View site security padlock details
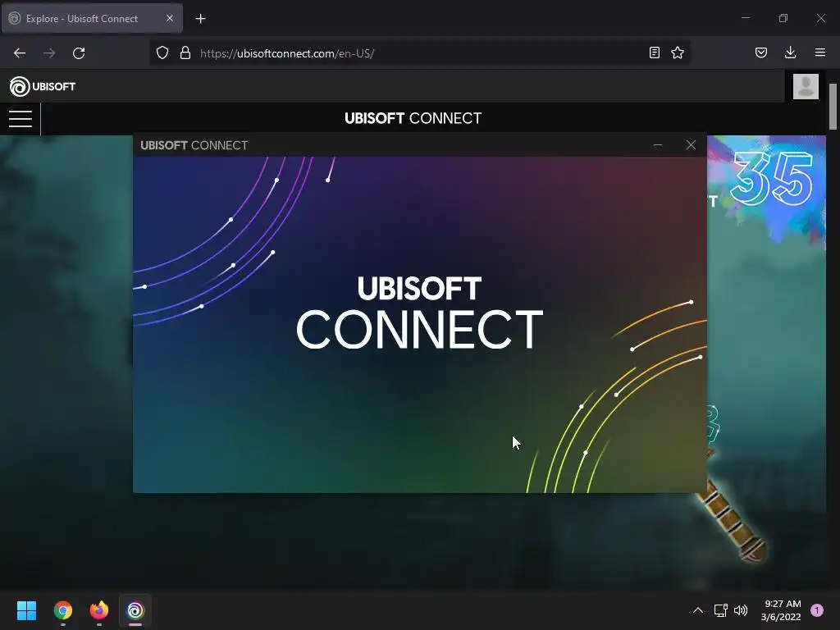Screen dimensions: 840x630 click(185, 53)
